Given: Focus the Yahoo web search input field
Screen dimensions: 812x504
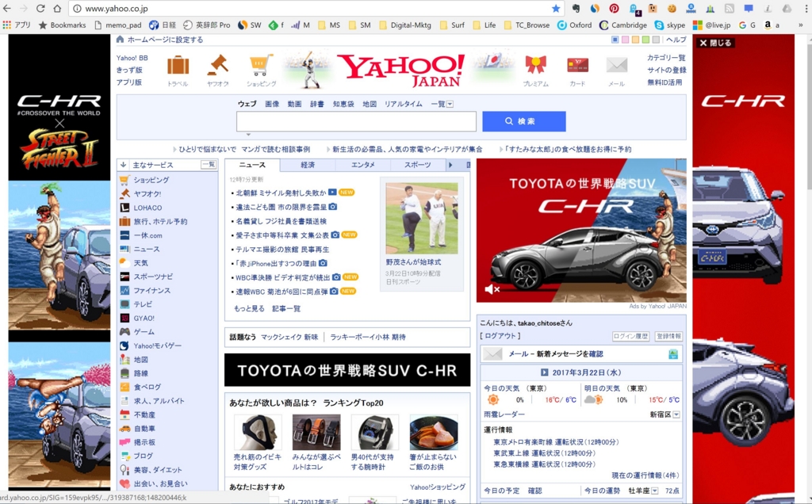Looking at the screenshot, I should (x=356, y=121).
